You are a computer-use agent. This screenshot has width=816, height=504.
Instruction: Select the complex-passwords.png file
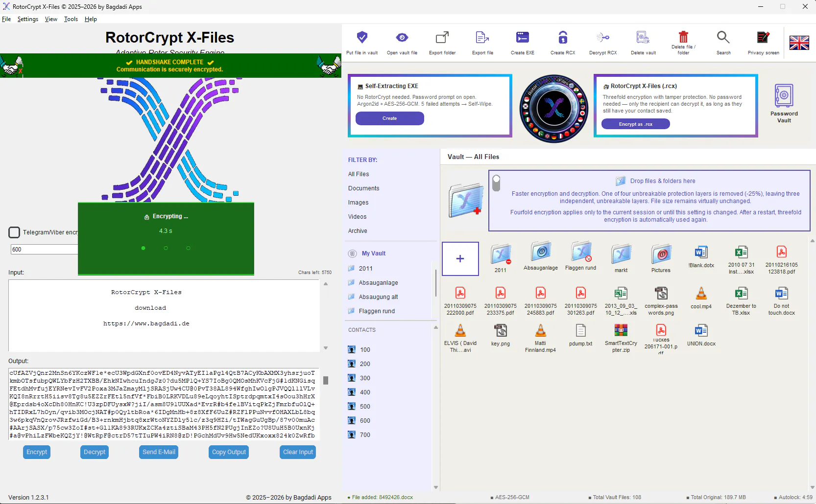(661, 293)
